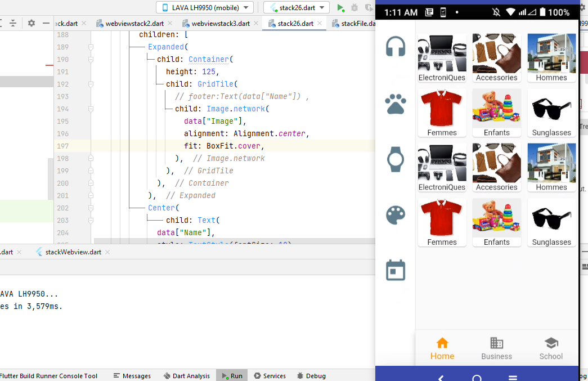Tap the Business bottom navigation item
This screenshot has width=588, height=381.
coord(496,348)
